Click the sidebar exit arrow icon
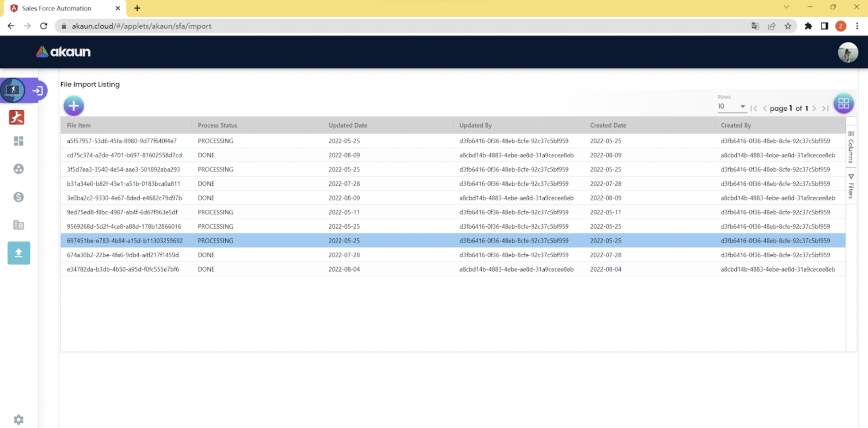 pos(38,90)
